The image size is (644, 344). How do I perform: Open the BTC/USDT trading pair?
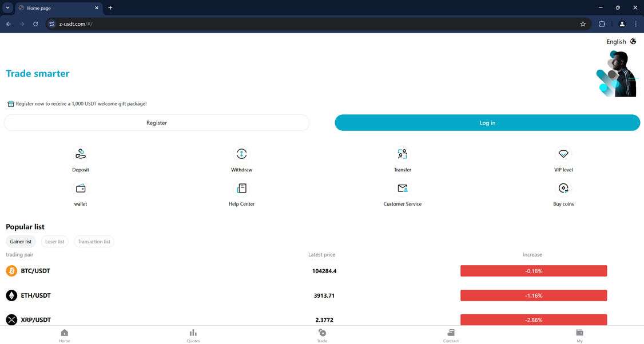coord(35,270)
